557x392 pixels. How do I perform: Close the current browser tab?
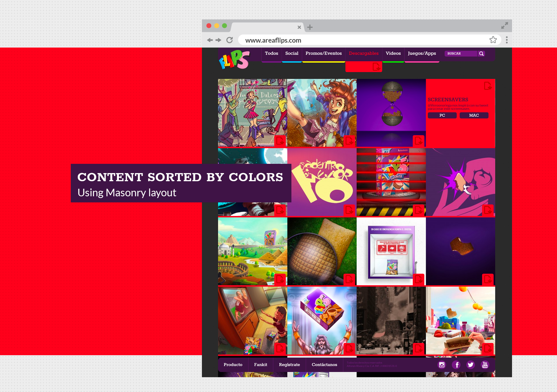[x=299, y=27]
